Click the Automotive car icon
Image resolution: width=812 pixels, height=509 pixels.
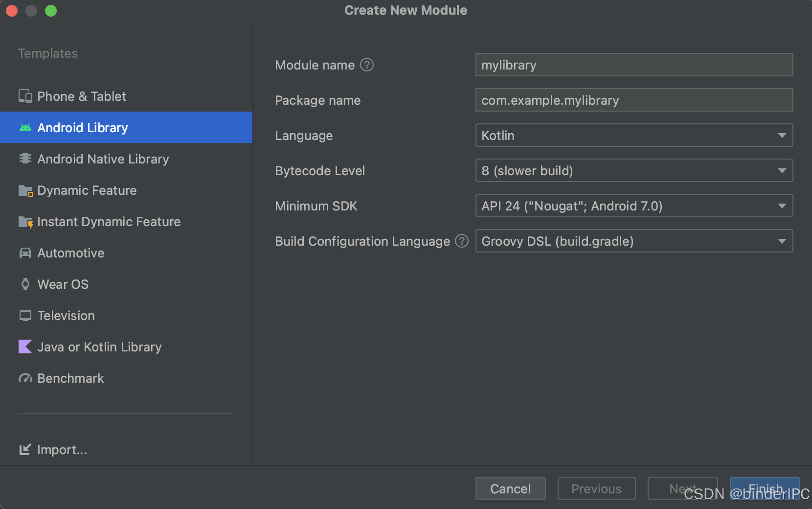tap(25, 253)
